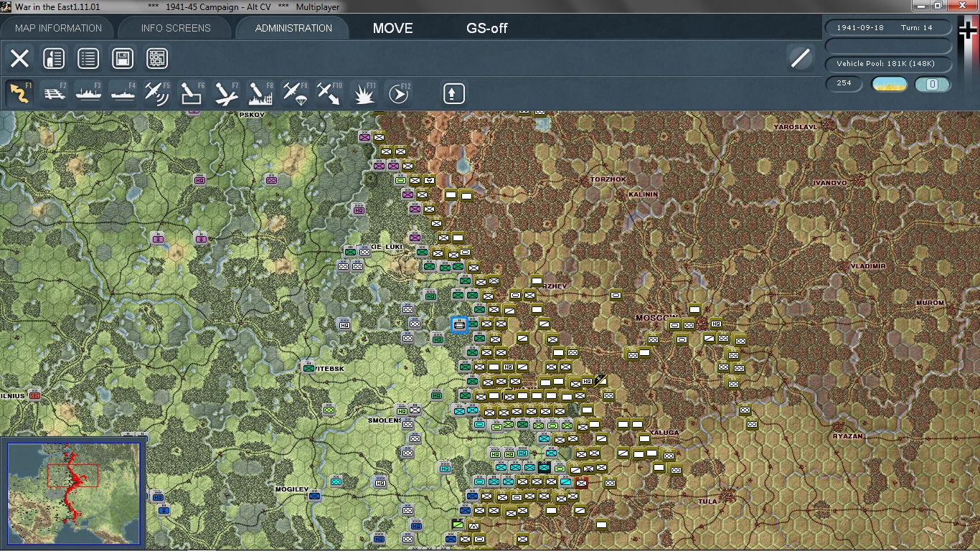
Task: Open the hotkey grid layout icon
Action: tap(157, 58)
